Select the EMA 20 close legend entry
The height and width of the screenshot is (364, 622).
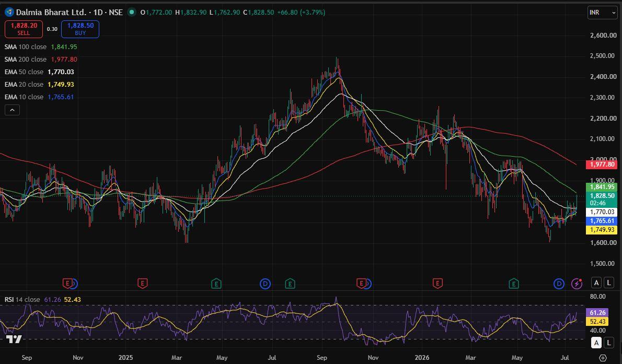pyautogui.click(x=39, y=85)
